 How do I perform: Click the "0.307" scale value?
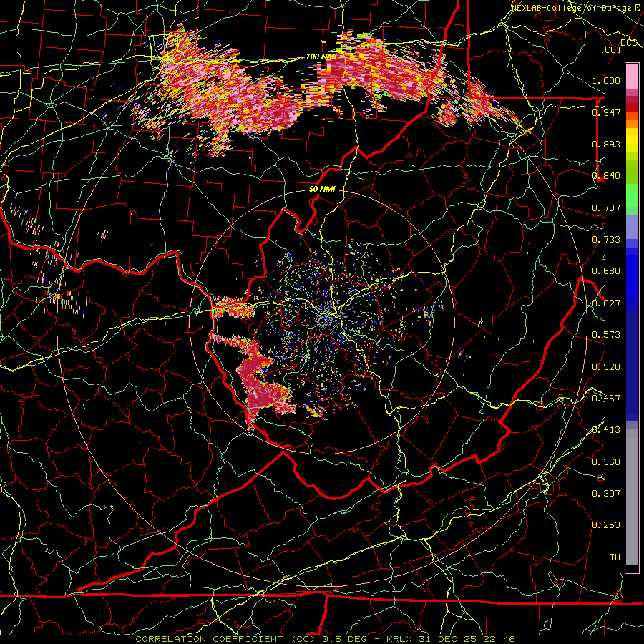coord(606,493)
